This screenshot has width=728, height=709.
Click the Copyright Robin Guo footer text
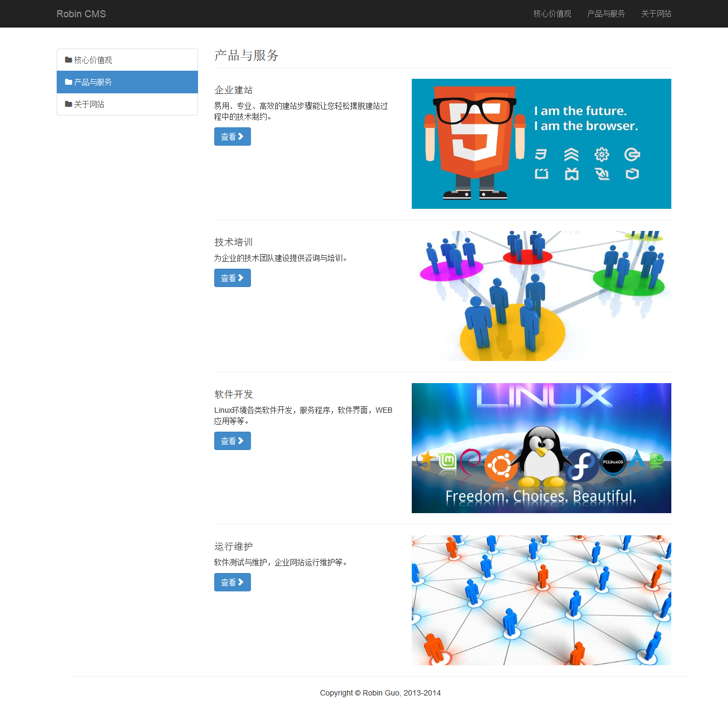coord(380,693)
